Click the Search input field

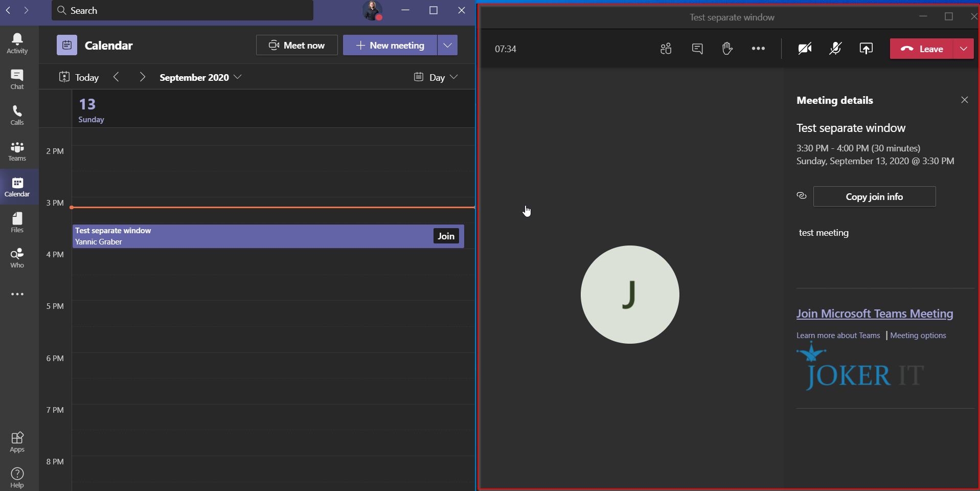click(182, 10)
